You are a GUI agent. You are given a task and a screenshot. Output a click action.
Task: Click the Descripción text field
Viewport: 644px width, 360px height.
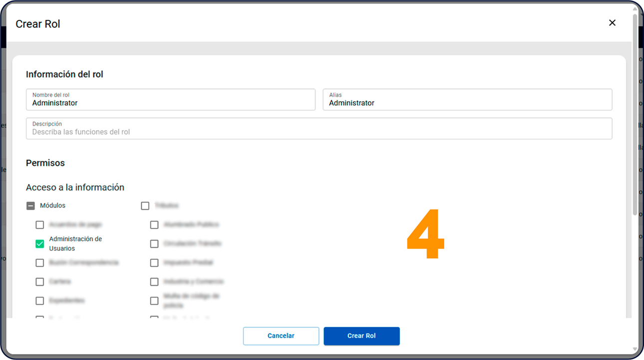pos(319,129)
